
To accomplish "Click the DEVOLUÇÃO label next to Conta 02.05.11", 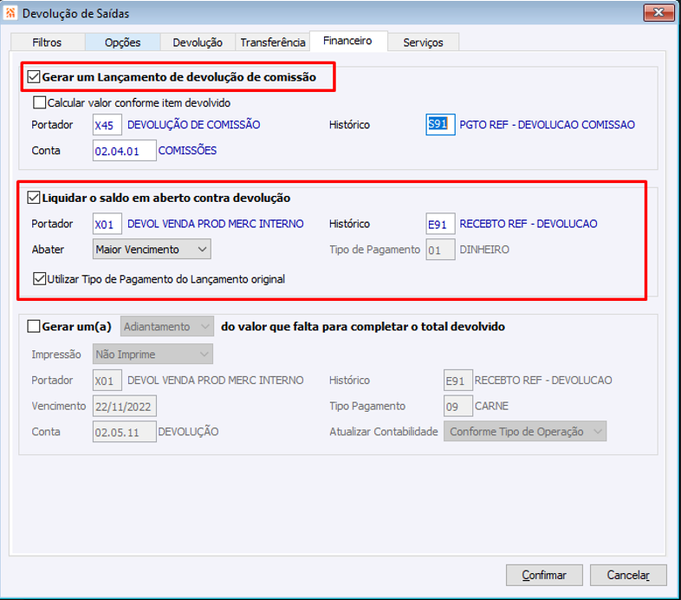I will [x=188, y=431].
